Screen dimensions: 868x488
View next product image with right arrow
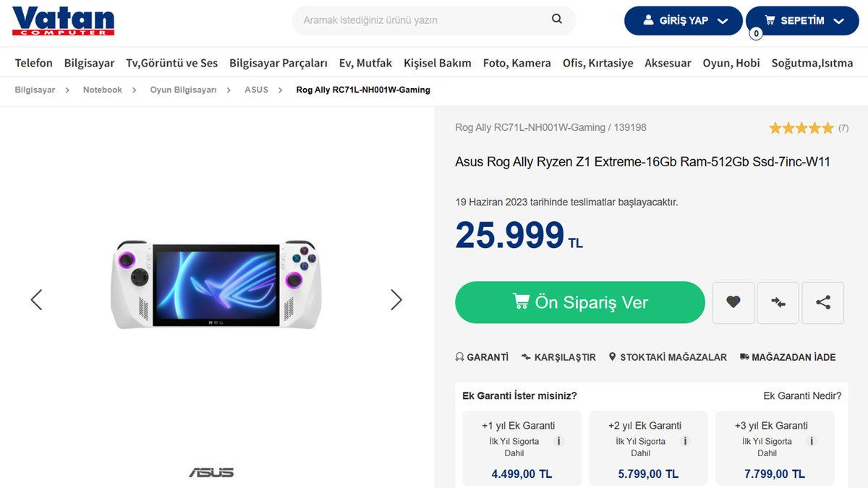(396, 299)
